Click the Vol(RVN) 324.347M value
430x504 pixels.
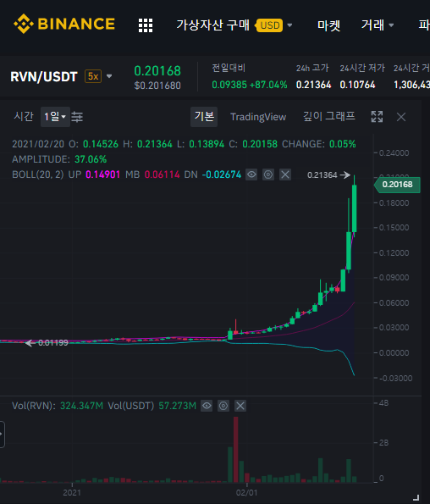coord(81,406)
